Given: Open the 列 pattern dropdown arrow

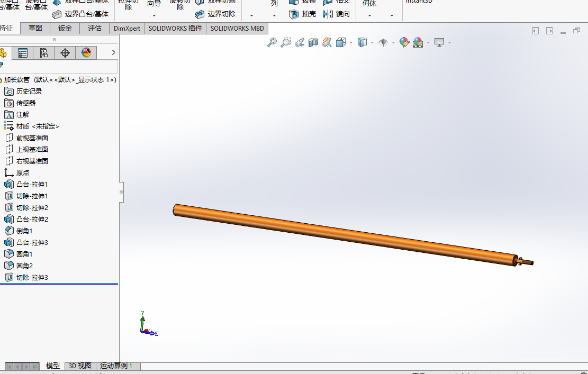Looking at the screenshot, I should [274, 16].
